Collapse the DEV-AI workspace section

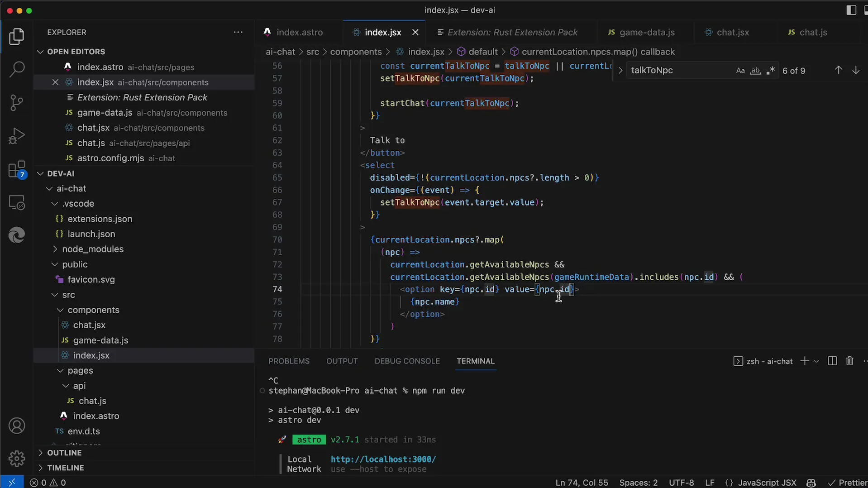pos(61,173)
